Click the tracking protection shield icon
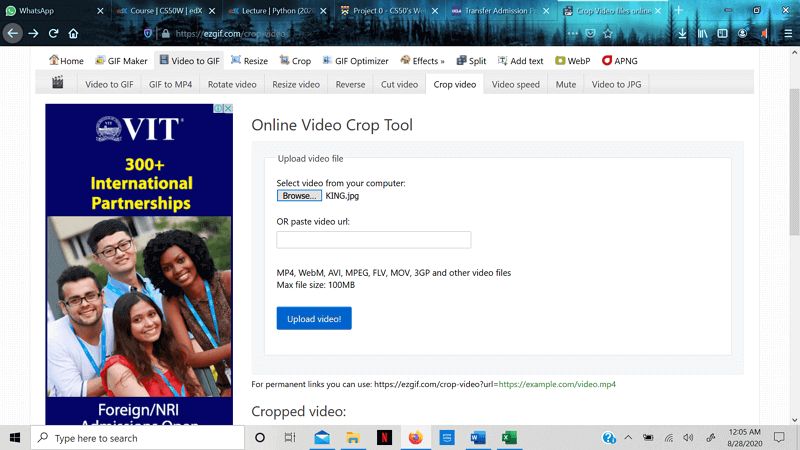The image size is (800, 450). (148, 34)
